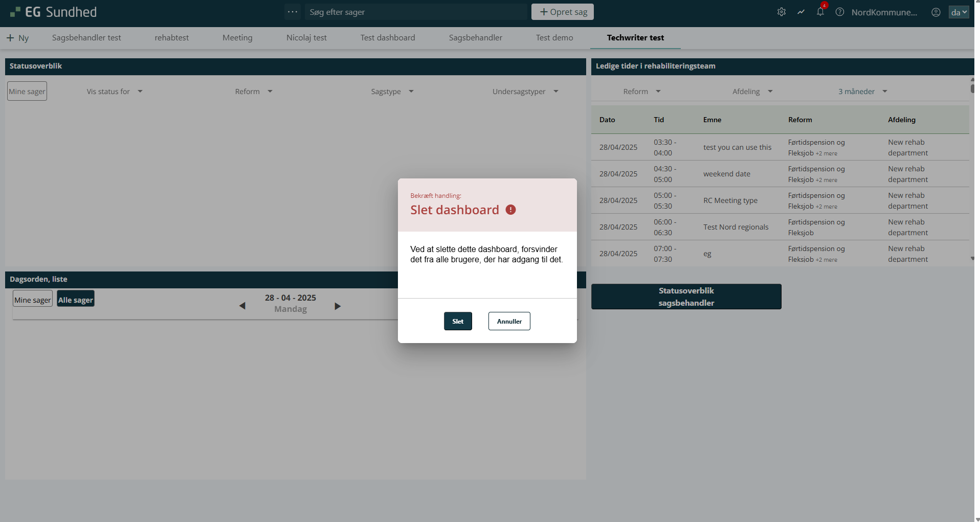The image size is (980, 522).
Task: Switch to the Test dashboard tab
Action: [388, 38]
